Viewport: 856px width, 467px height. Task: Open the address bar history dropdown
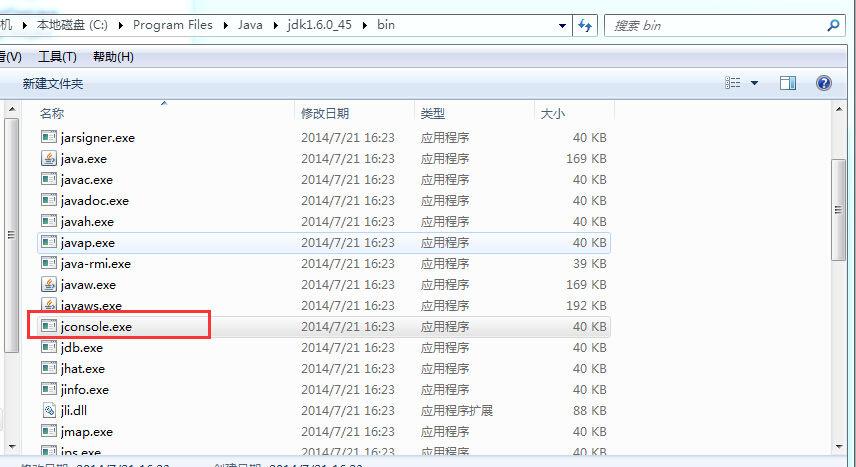[562, 25]
